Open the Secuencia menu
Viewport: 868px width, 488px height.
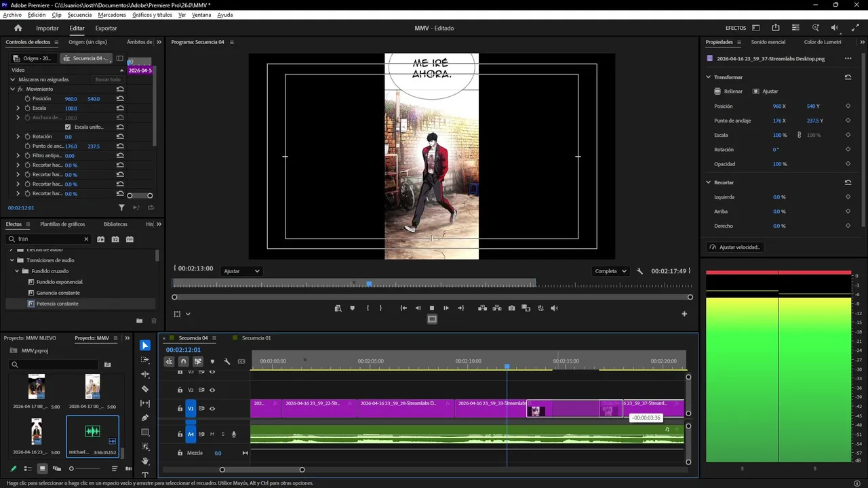79,15
